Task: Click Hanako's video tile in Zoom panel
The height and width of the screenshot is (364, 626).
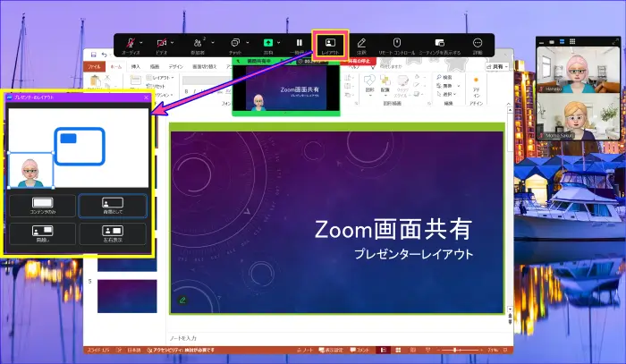Action: pos(578,70)
